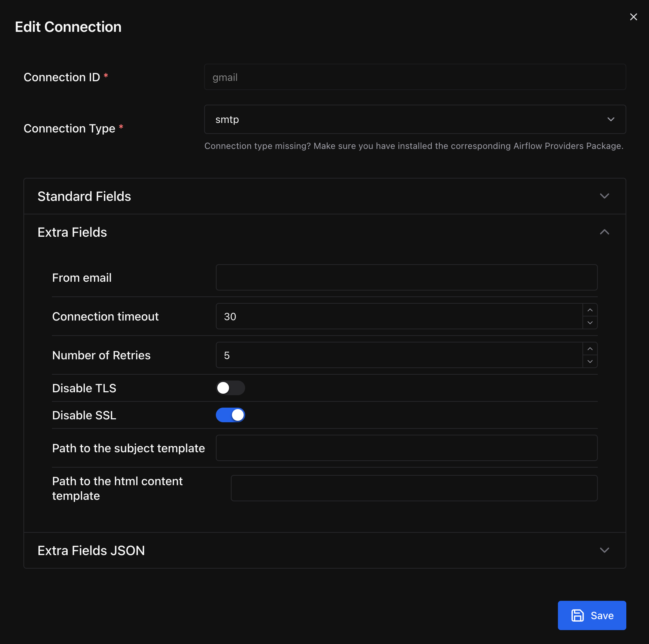Expand the Standard Fields section
649x644 pixels.
pos(604,196)
